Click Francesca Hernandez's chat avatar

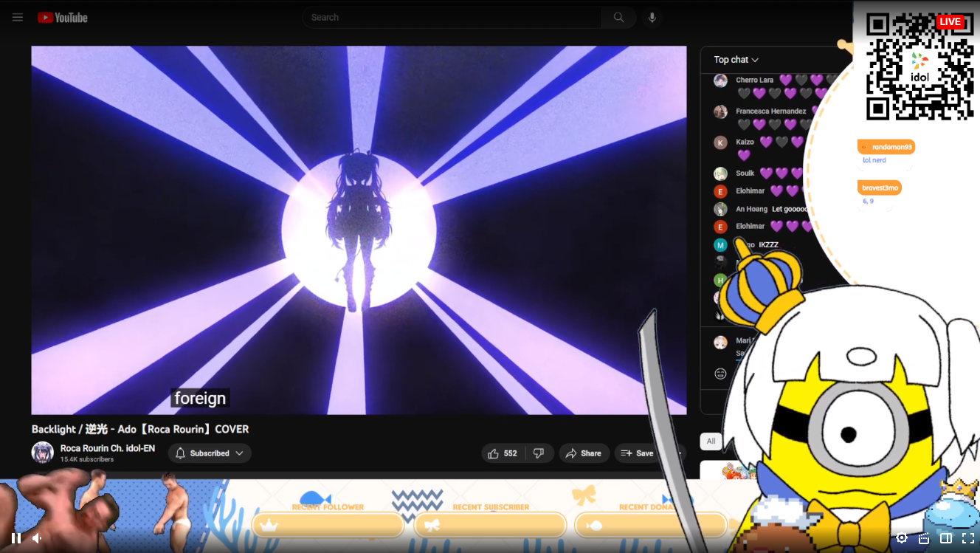click(721, 111)
